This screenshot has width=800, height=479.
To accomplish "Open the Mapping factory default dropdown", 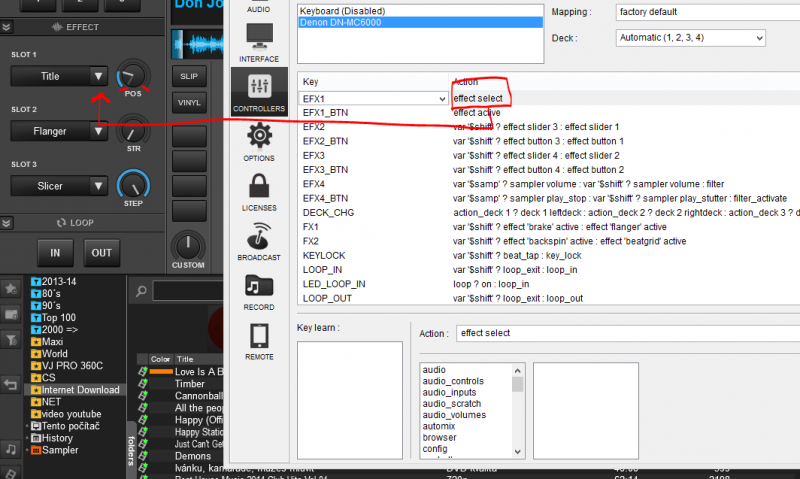I will (x=708, y=12).
